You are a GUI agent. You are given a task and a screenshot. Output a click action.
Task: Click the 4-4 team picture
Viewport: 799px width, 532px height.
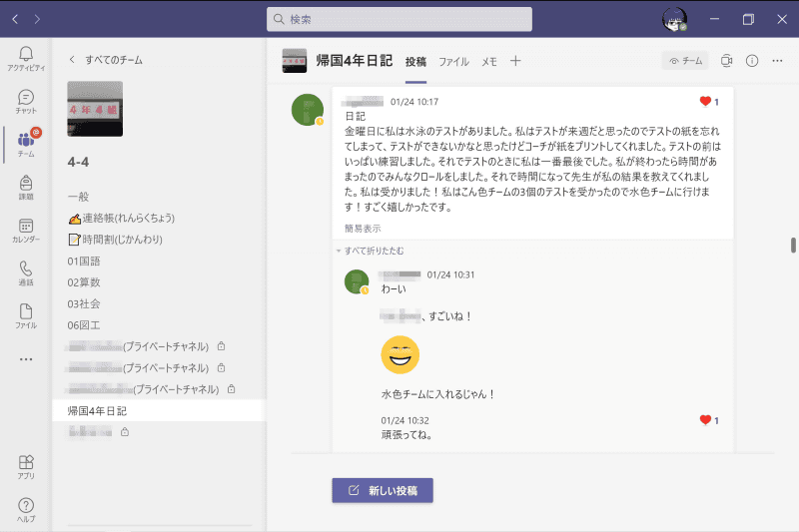tap(95, 109)
